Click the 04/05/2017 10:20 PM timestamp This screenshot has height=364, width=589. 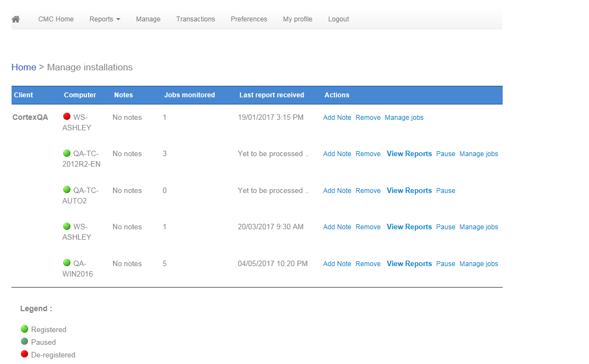[273, 264]
